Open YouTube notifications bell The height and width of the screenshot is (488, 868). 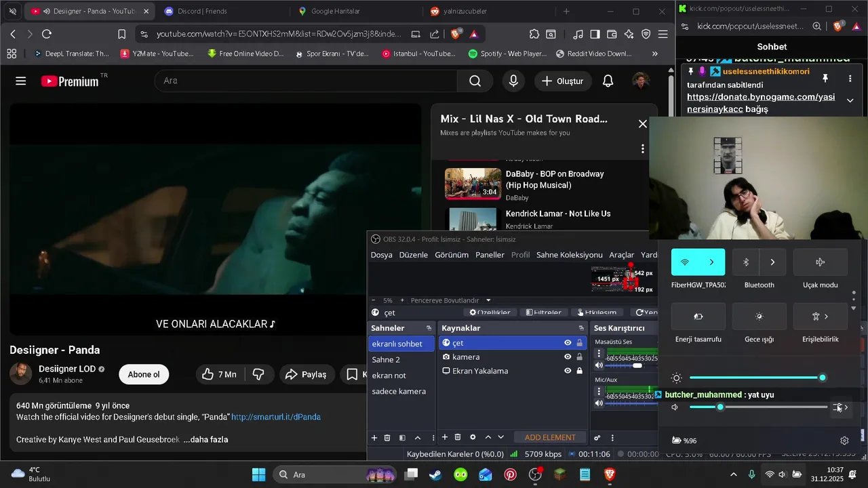(608, 81)
